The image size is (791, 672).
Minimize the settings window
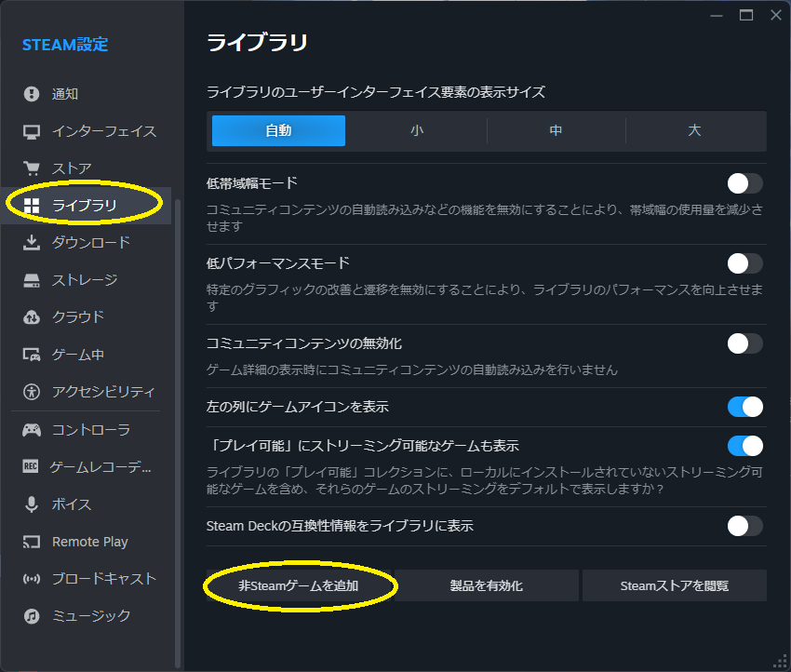(x=717, y=16)
